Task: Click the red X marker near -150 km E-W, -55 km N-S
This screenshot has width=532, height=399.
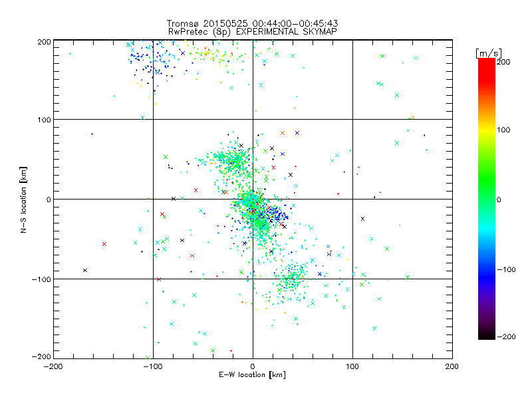Action: click(x=104, y=244)
